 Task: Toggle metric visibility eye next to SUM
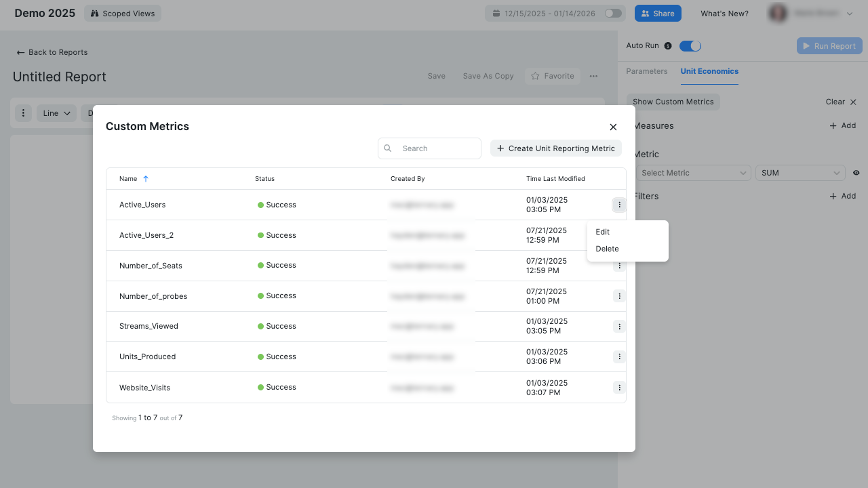856,172
